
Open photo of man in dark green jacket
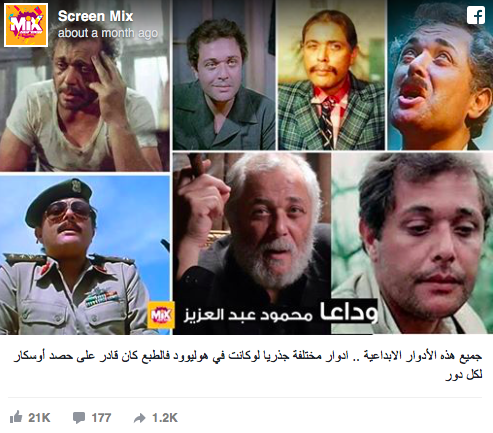click(x=224, y=75)
